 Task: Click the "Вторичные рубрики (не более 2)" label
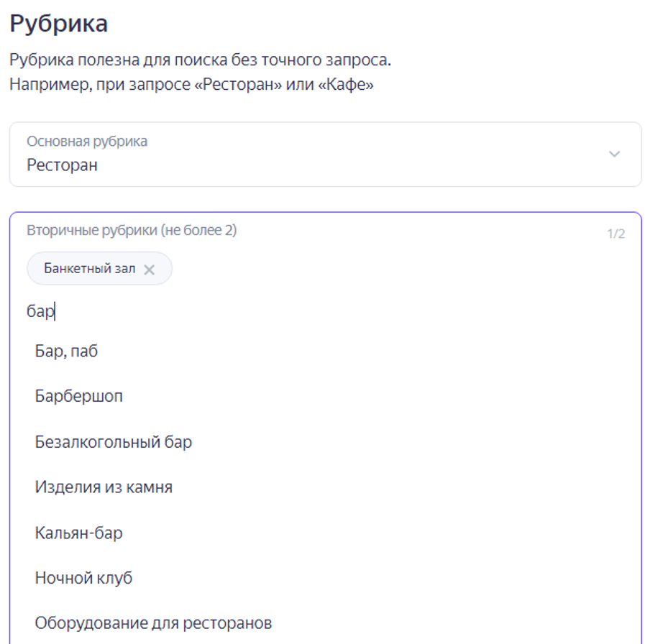[x=132, y=231]
